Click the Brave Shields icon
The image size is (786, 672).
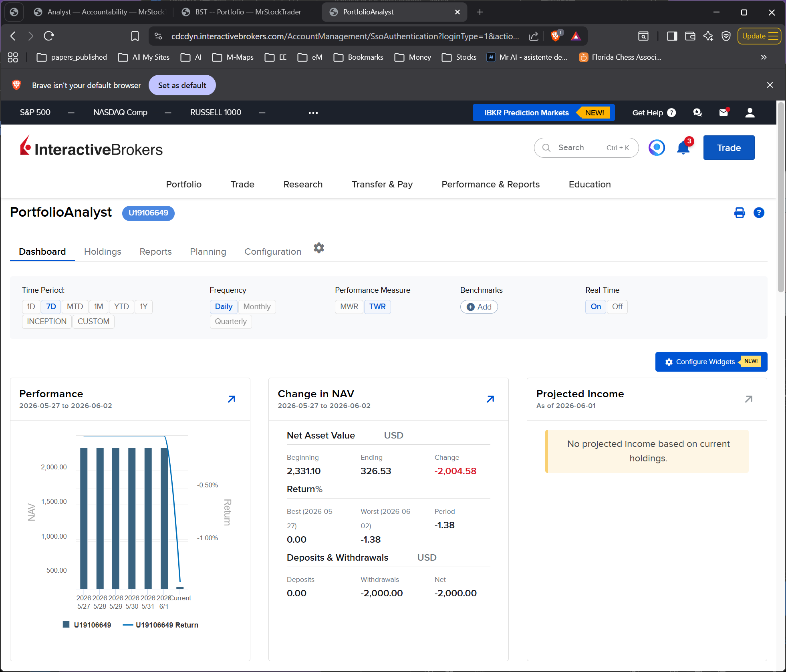(556, 36)
